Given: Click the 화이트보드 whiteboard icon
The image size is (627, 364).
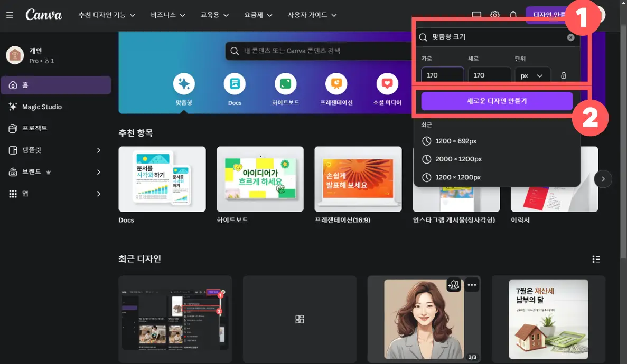Looking at the screenshot, I should click(x=285, y=85).
